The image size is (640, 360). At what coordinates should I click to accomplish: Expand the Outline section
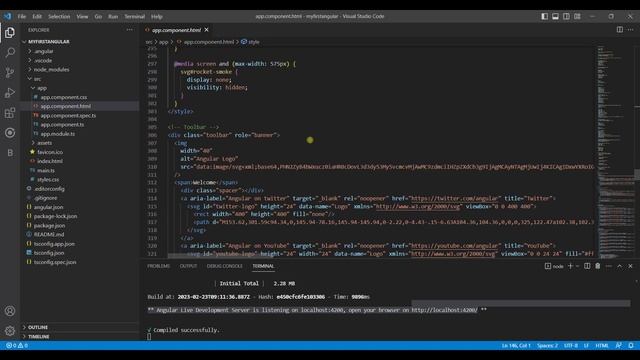click(80, 327)
